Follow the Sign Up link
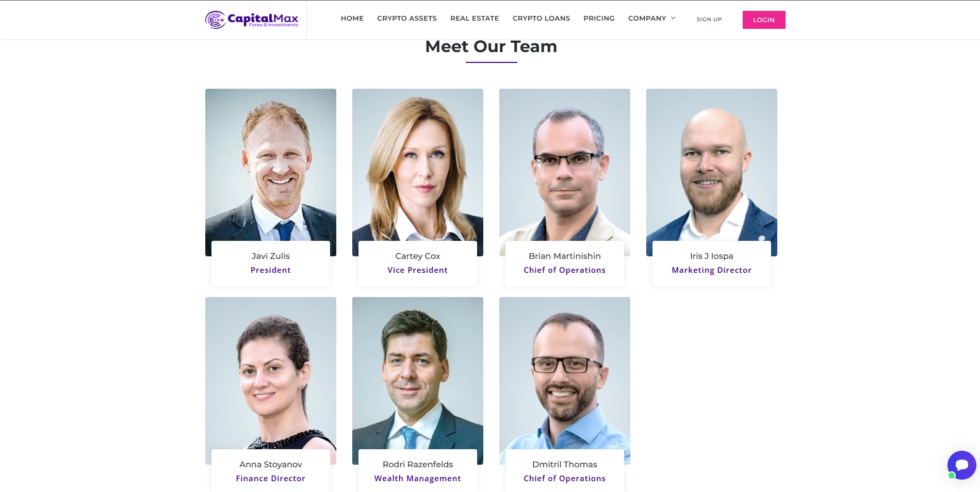 tap(709, 19)
